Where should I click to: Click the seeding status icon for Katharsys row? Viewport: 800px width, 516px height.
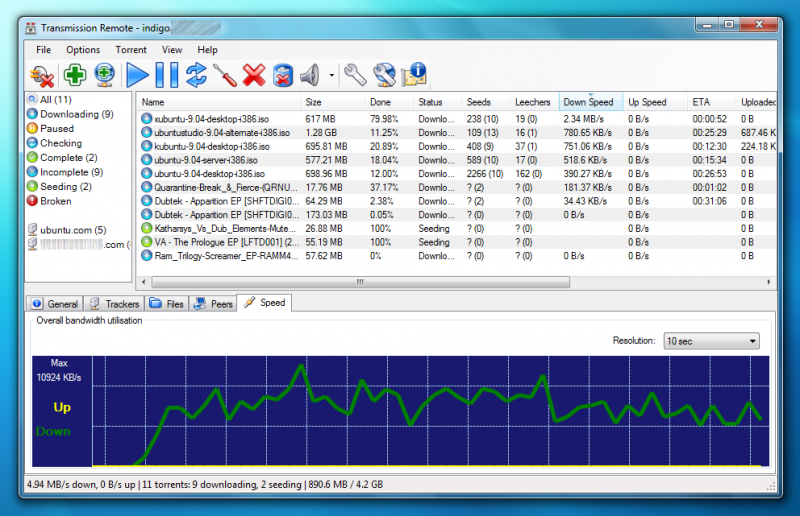coord(146,228)
